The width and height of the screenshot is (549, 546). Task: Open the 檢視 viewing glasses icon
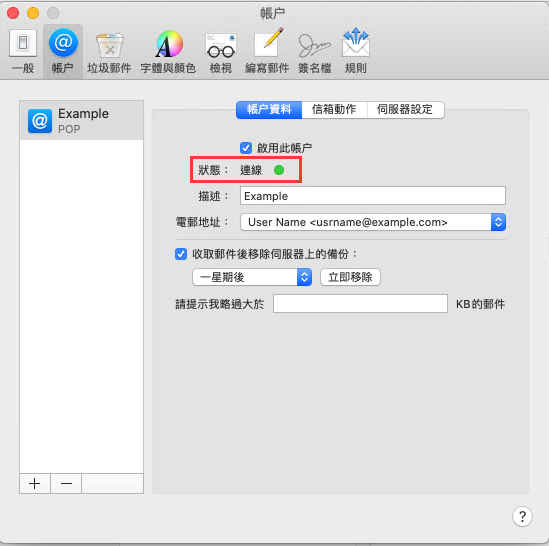(221, 45)
